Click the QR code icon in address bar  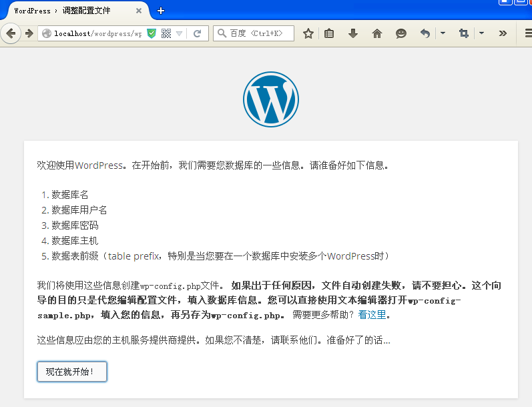coord(166,33)
